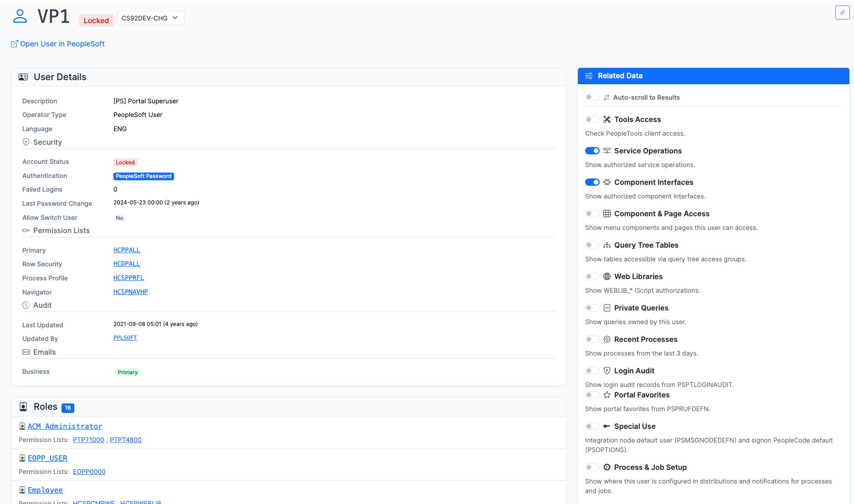This screenshot has height=504, width=854.
Task: Switch on Login Audit toggle
Action: click(x=592, y=371)
